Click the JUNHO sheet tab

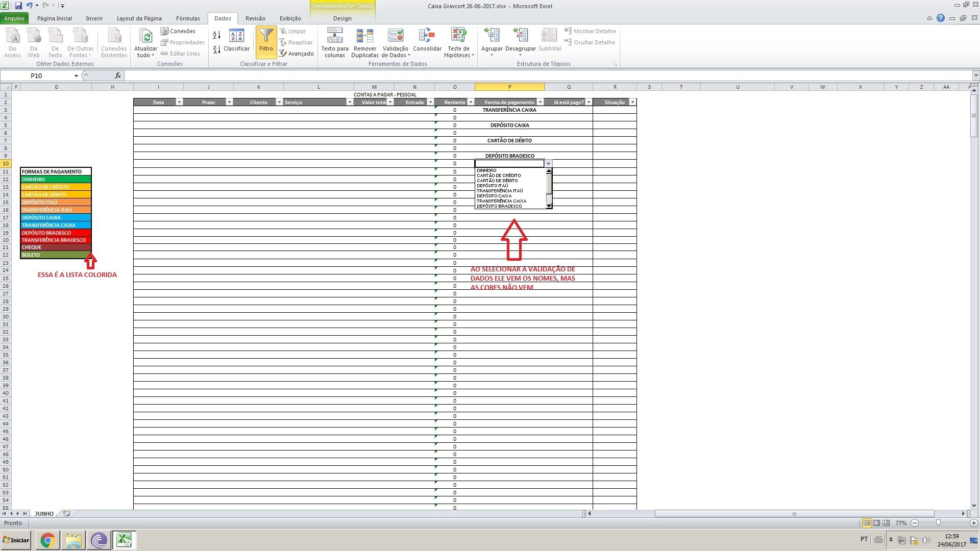[x=44, y=514]
